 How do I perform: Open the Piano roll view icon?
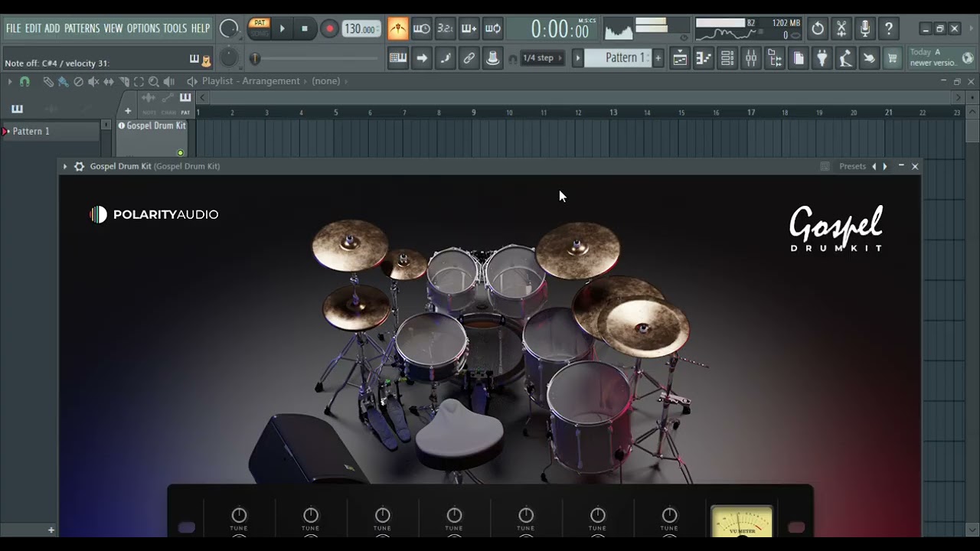click(x=704, y=58)
